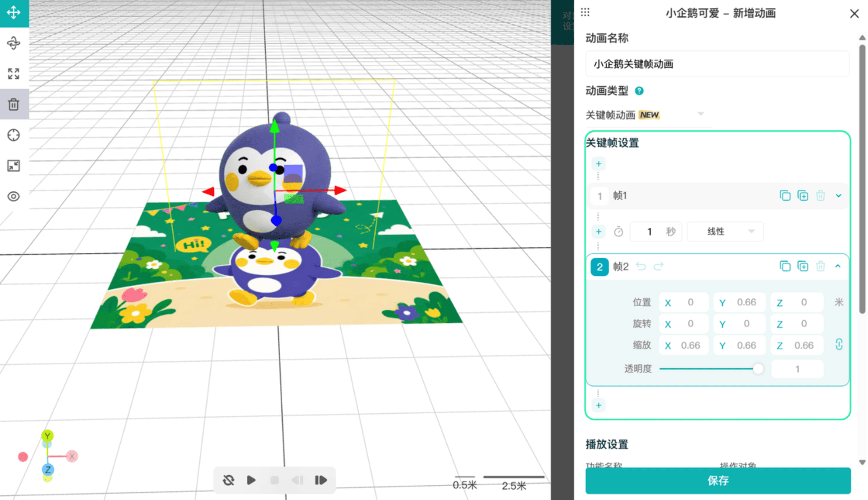868x500 pixels.
Task: Add a keyframe with bottom plus button
Action: (599, 406)
